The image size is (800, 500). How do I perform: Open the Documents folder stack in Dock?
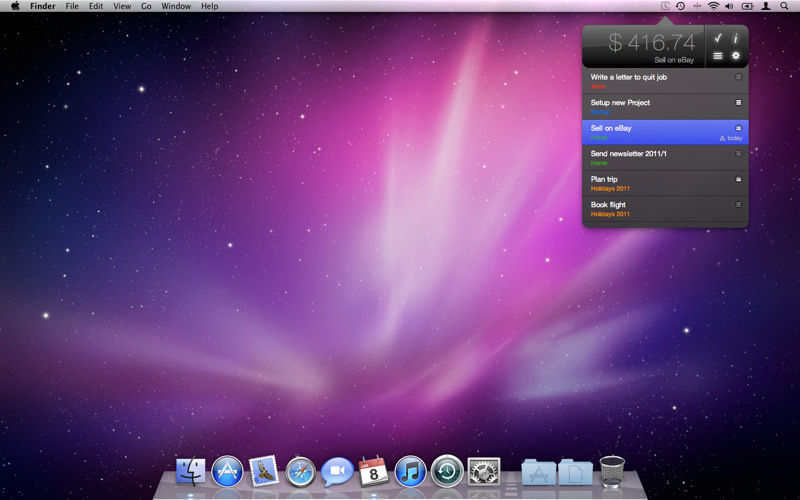pos(576,472)
